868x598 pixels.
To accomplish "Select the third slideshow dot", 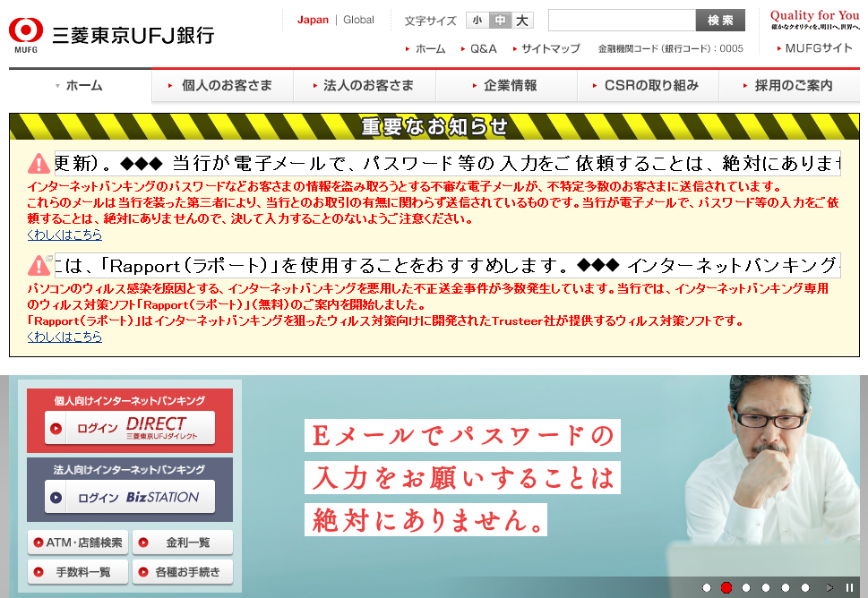I will click(746, 587).
